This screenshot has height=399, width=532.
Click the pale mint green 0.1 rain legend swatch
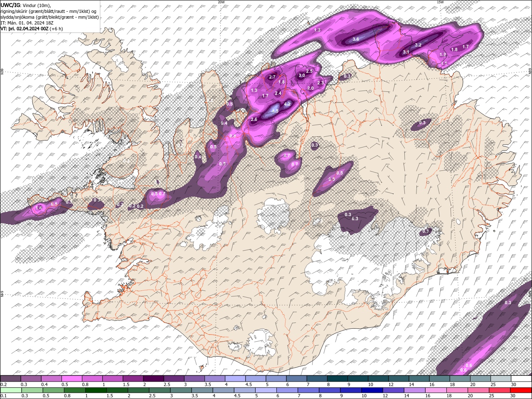pyautogui.click(x=10, y=390)
